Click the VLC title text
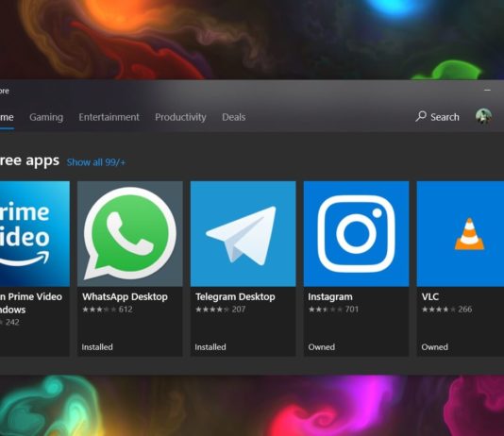The image size is (504, 436). (x=429, y=296)
